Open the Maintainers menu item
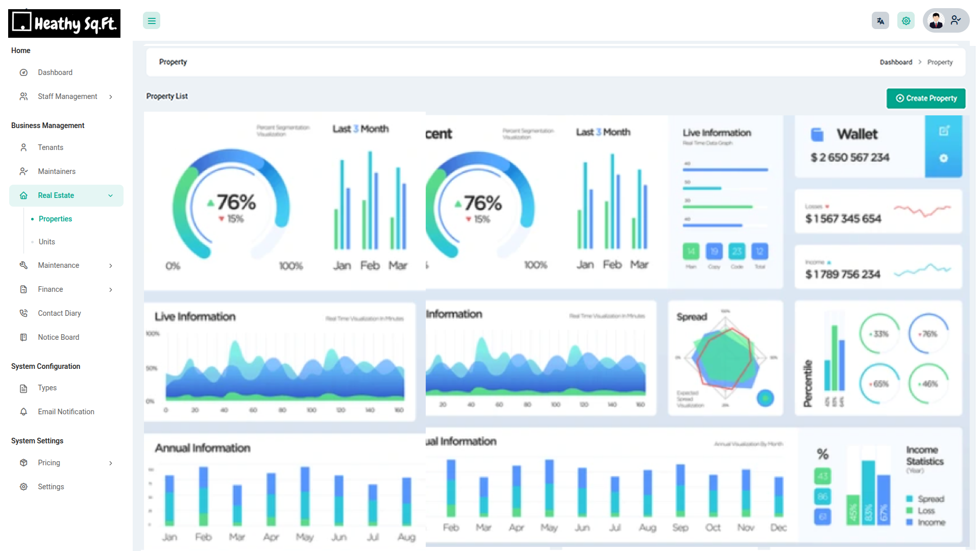 (57, 171)
